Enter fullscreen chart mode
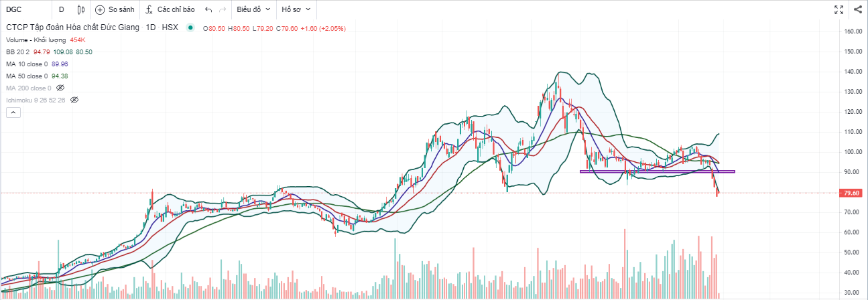The width and height of the screenshot is (868, 300). coord(839,9)
